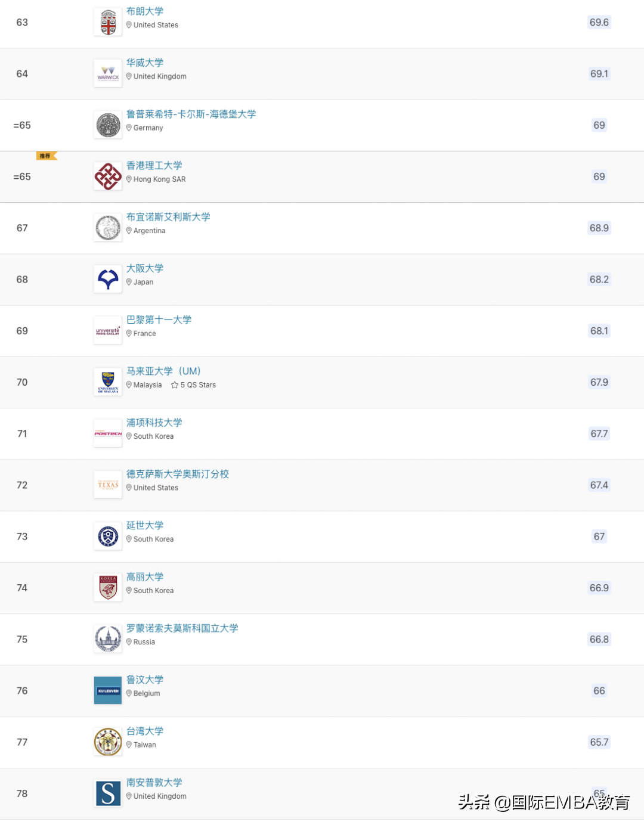Click the 69.6 score for rank 63
Screen dimensions: 644x825
599,23
